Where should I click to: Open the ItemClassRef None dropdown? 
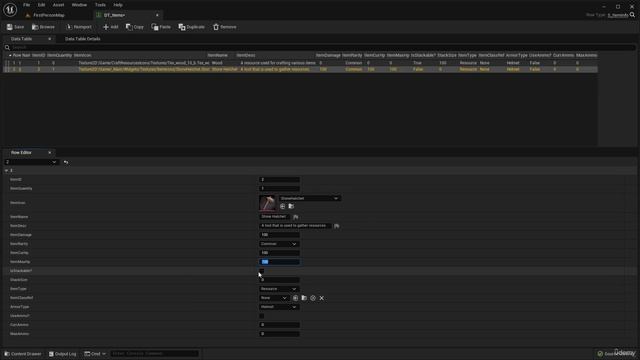274,298
